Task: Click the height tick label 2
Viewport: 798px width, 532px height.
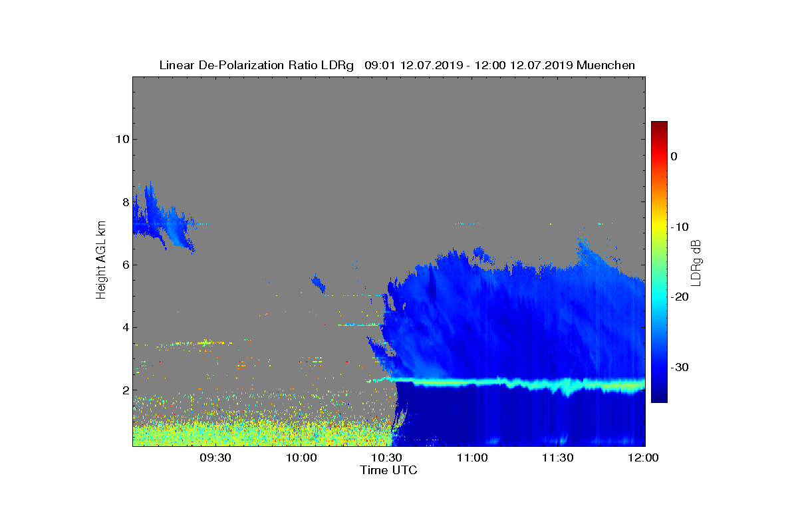Action: (x=124, y=390)
